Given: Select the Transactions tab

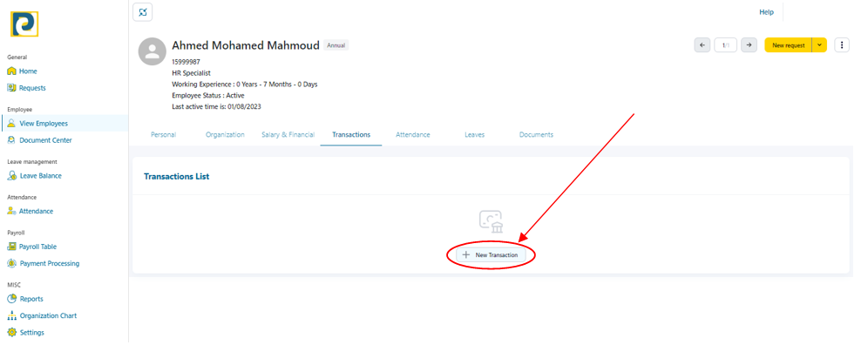Looking at the screenshot, I should point(351,134).
